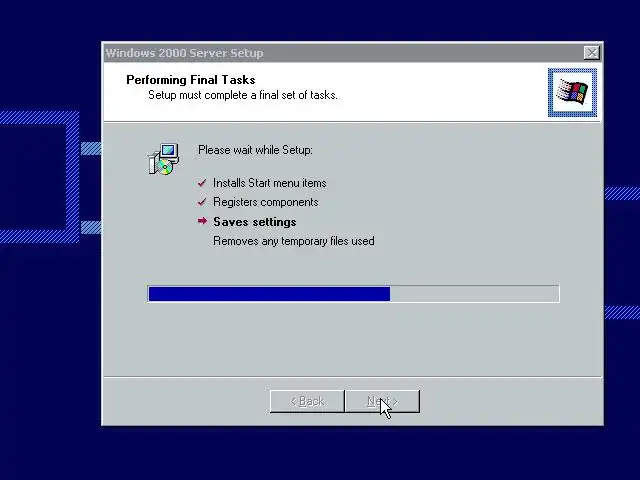640x480 pixels.
Task: Click the disabled Next button
Action: point(382,401)
